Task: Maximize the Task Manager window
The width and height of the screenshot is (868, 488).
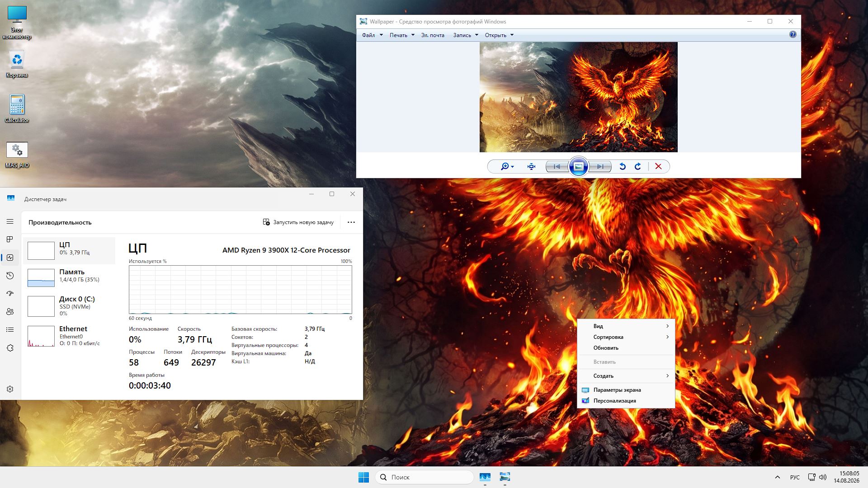Action: tap(332, 194)
